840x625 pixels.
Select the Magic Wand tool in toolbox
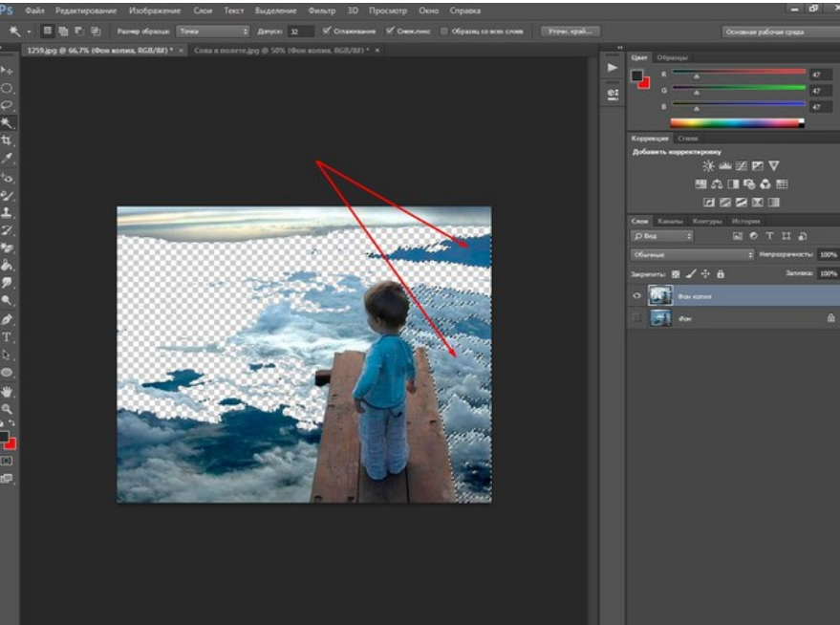coord(7,123)
